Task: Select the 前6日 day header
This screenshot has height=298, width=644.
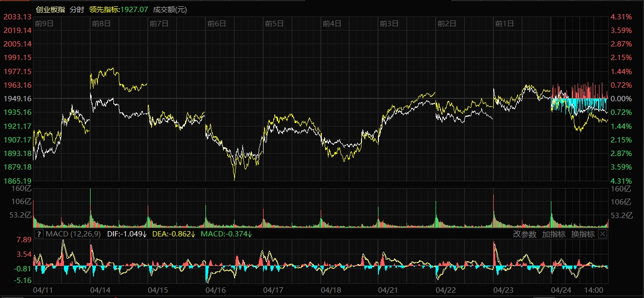Action: click(x=217, y=23)
